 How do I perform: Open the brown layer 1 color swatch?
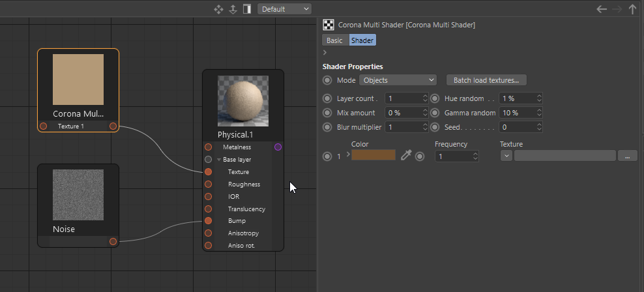(x=373, y=155)
